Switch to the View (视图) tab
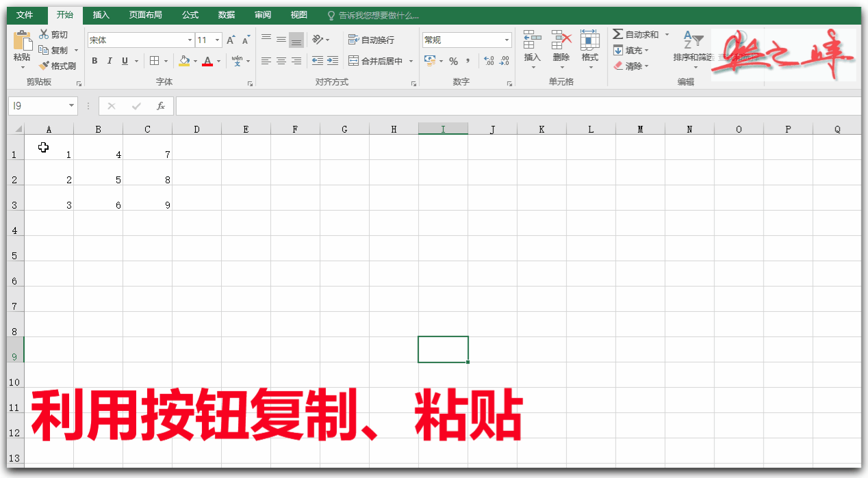Image resolution: width=868 pixels, height=478 pixels. click(x=299, y=15)
